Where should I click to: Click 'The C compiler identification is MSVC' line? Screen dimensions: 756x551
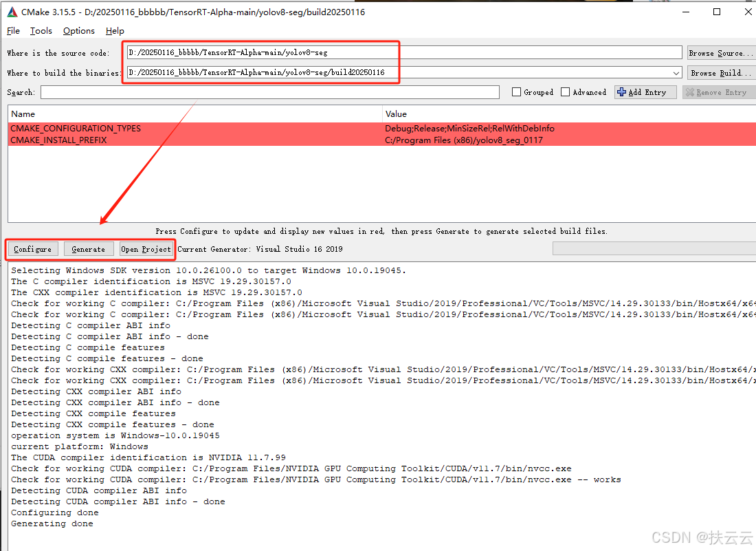151,281
